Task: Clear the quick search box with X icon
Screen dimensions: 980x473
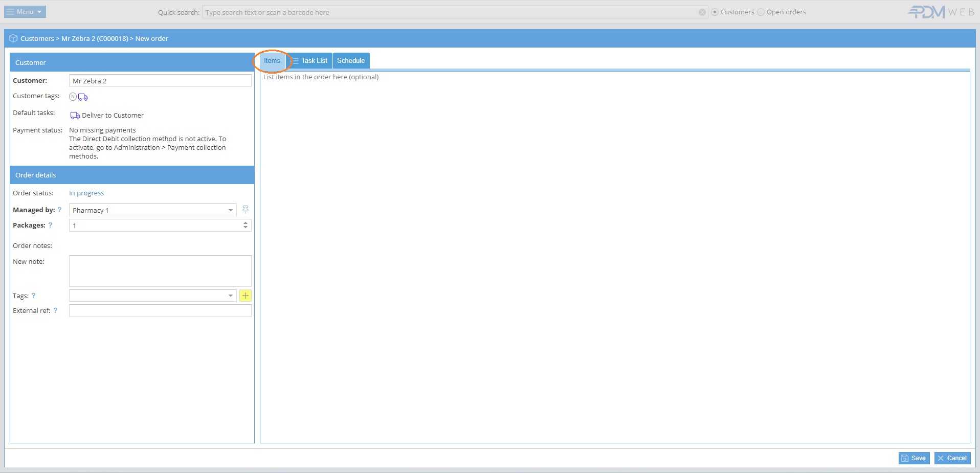Action: tap(702, 12)
